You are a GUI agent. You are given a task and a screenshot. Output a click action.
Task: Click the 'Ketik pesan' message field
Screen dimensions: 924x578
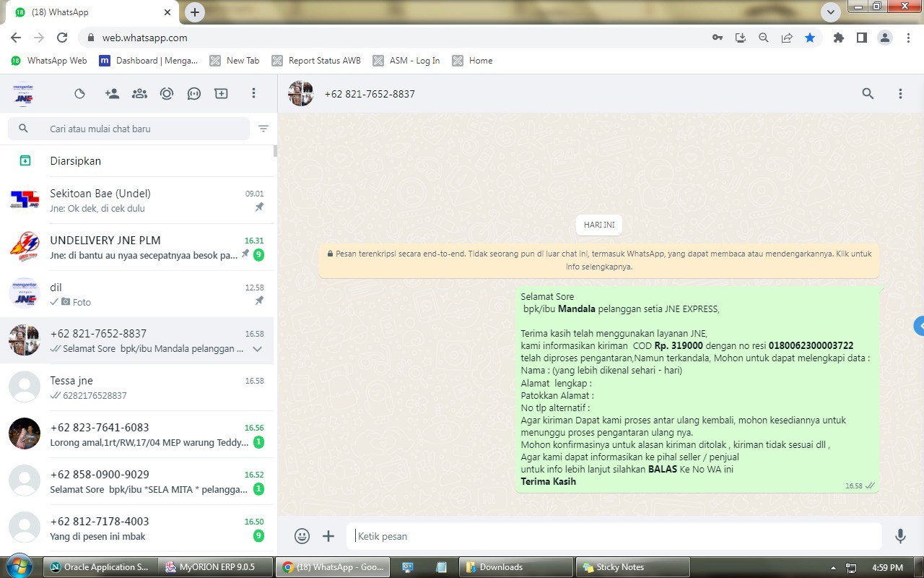614,536
